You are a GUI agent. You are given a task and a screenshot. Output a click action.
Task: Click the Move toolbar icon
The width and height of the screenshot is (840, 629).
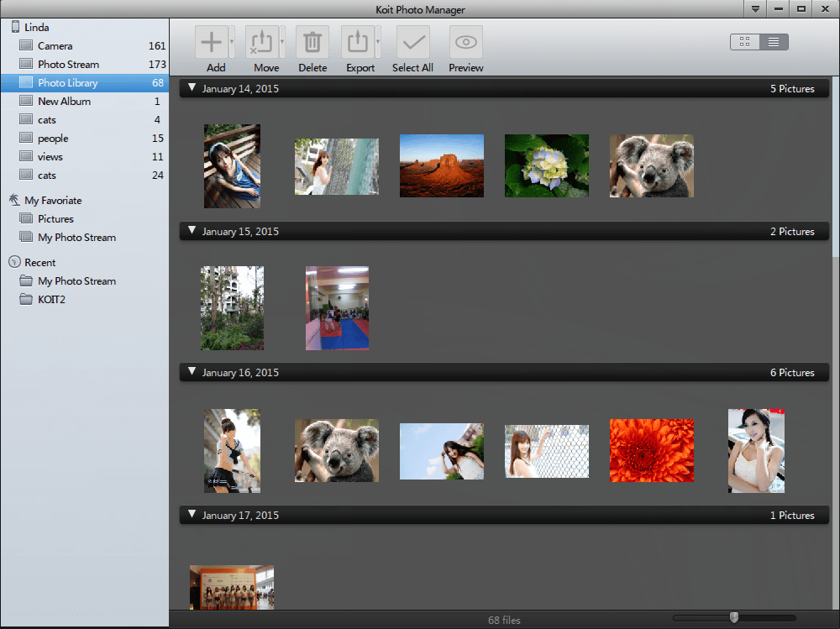coord(262,42)
